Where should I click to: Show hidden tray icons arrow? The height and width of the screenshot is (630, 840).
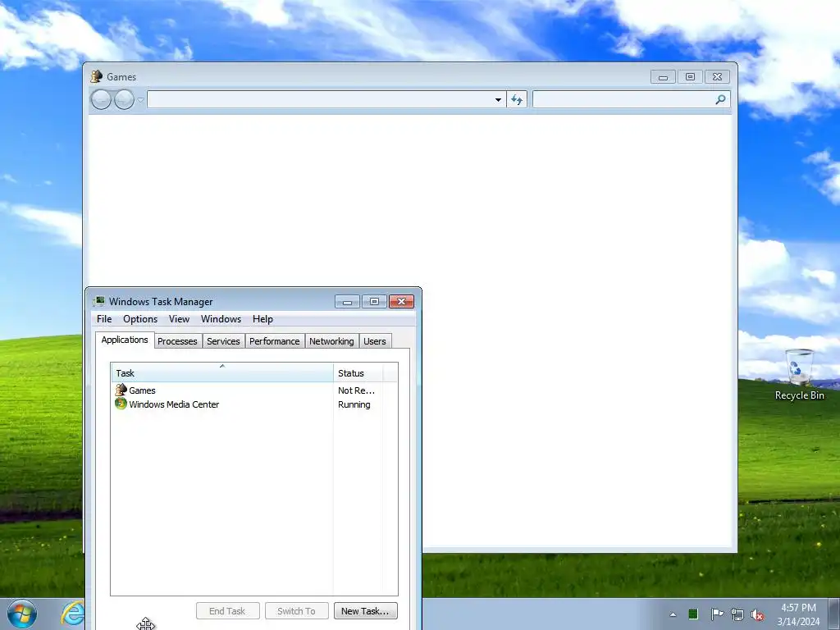[x=673, y=614]
